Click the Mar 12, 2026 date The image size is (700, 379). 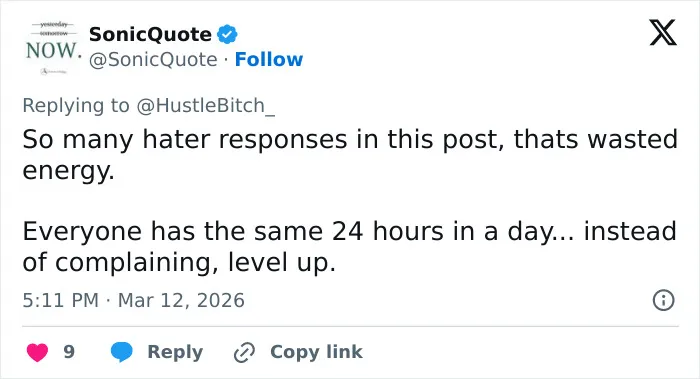click(181, 300)
